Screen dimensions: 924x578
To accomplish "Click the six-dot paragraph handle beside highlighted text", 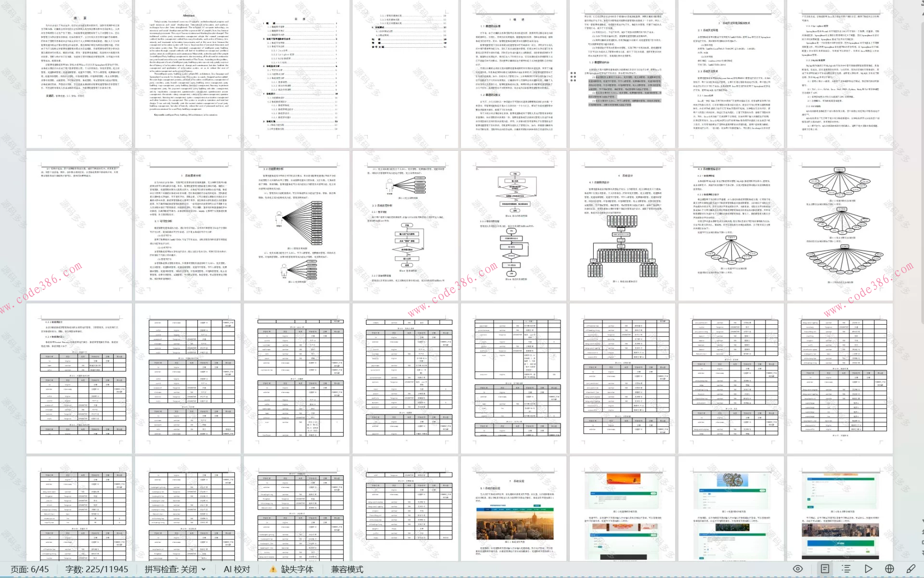I will (573, 77).
